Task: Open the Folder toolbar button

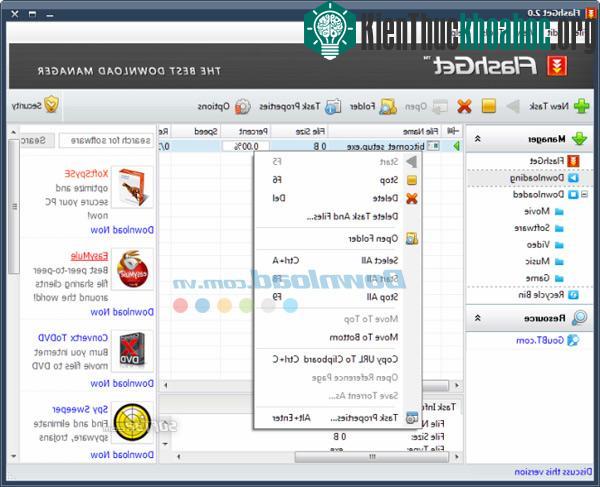Action: [x=373, y=106]
